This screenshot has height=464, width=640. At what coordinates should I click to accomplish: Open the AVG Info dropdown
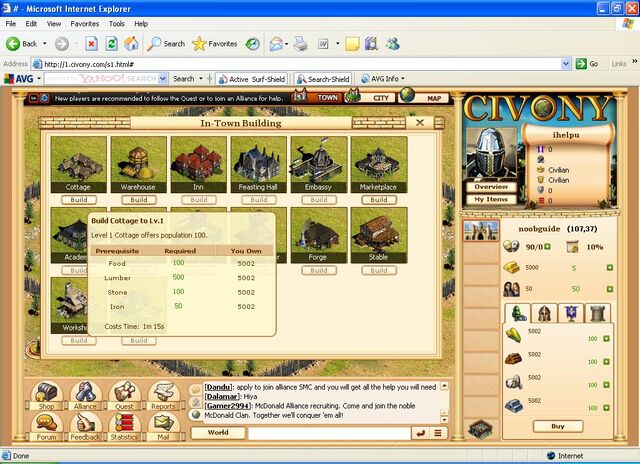tap(383, 78)
